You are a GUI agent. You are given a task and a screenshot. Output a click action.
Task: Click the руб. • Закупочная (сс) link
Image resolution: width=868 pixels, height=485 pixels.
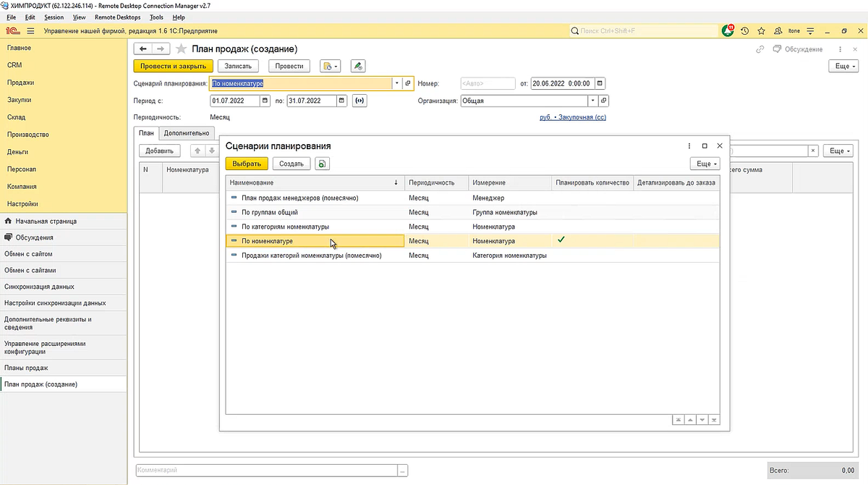(x=573, y=117)
